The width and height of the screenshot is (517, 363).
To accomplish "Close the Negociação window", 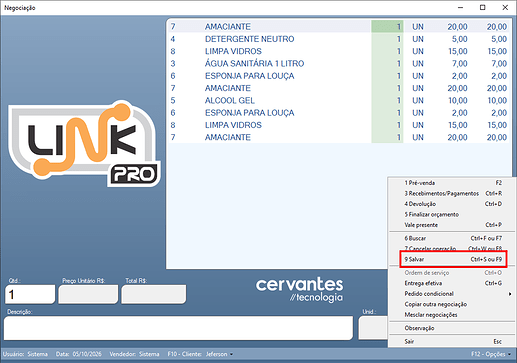I will tap(505, 7).
